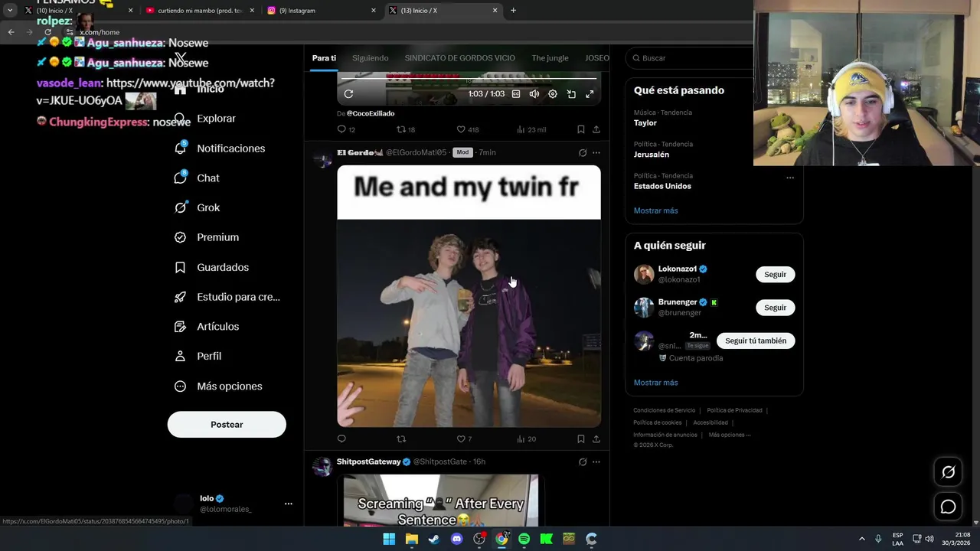Reply to El Gordo's post
Image resolution: width=980 pixels, height=551 pixels.
[x=341, y=439]
